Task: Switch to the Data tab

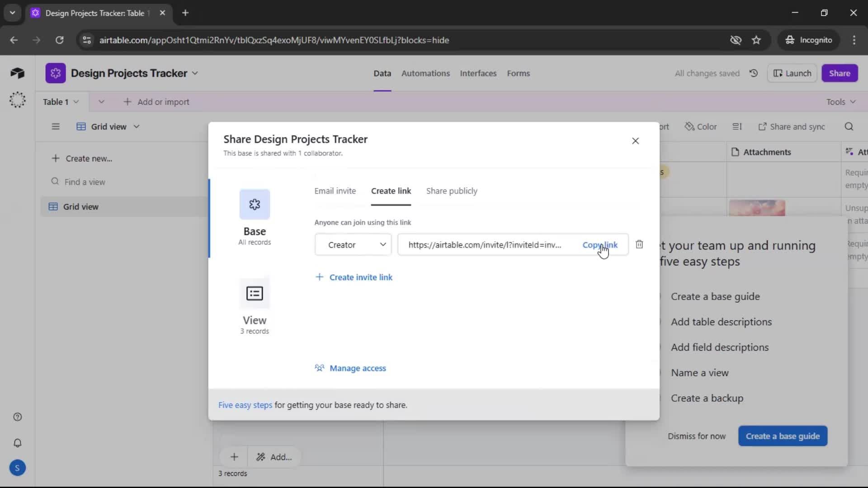Action: (382, 73)
